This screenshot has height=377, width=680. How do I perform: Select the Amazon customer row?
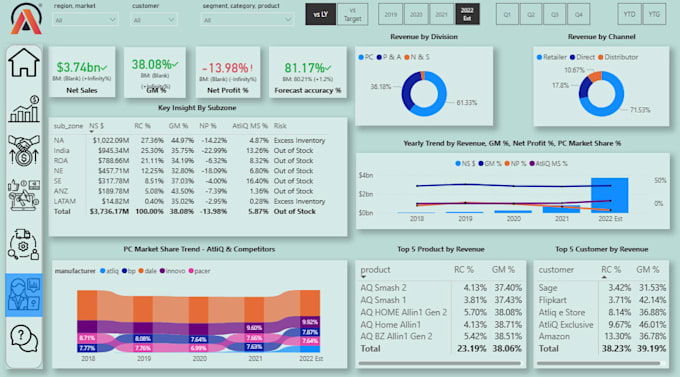(602, 337)
